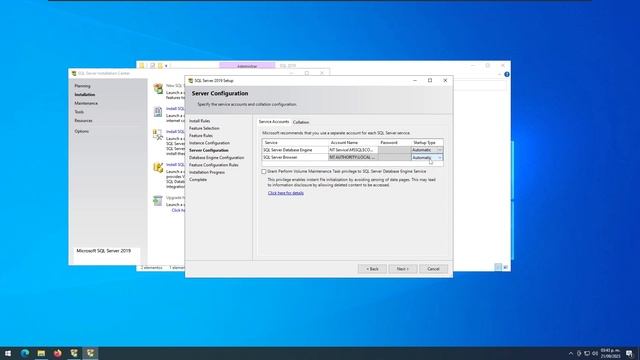
Task: Click the Install SQL Server Data Tools icon
Action: 158,167
